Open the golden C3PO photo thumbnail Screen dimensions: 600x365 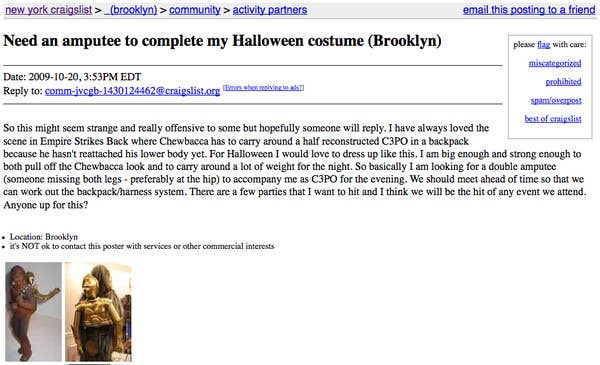(98, 311)
